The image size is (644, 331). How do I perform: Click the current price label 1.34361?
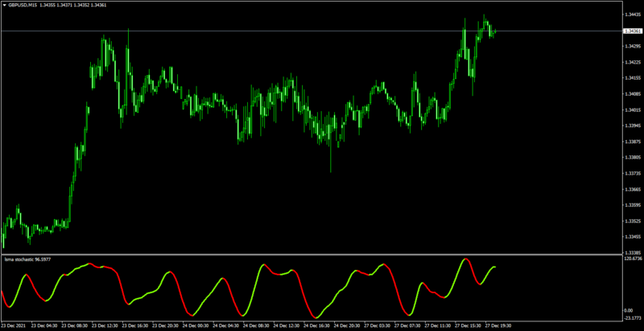tap(633, 31)
